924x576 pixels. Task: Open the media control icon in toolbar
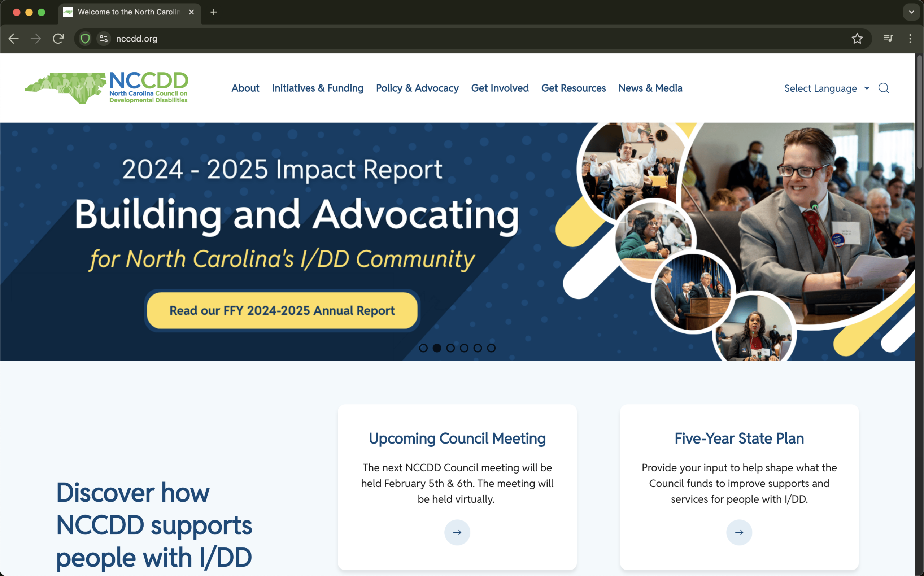click(888, 39)
